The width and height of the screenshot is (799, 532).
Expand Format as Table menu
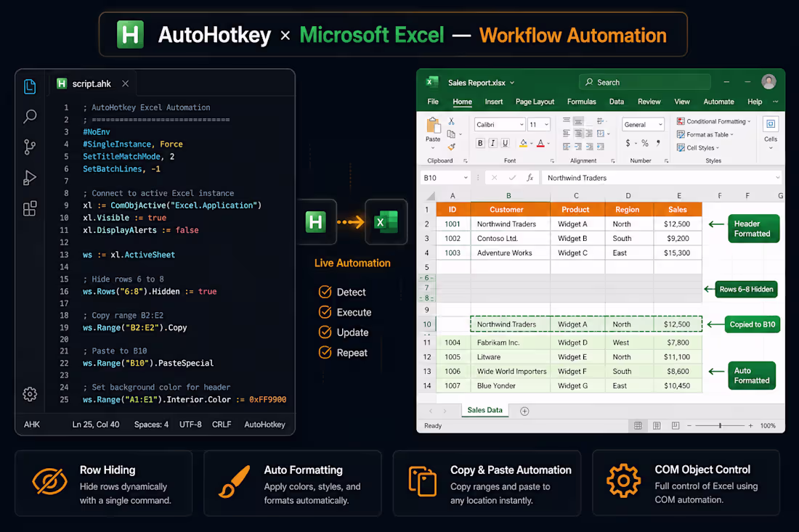705,134
